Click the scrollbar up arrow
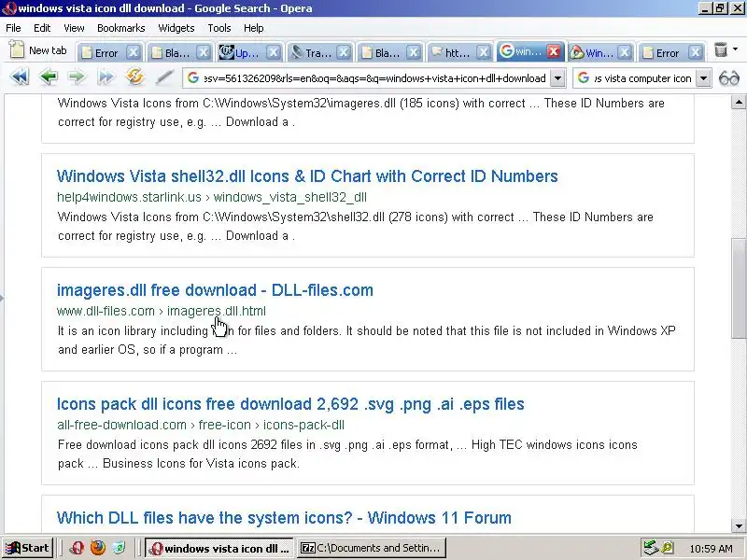Screen dimensions: 747x560 (x=739, y=102)
